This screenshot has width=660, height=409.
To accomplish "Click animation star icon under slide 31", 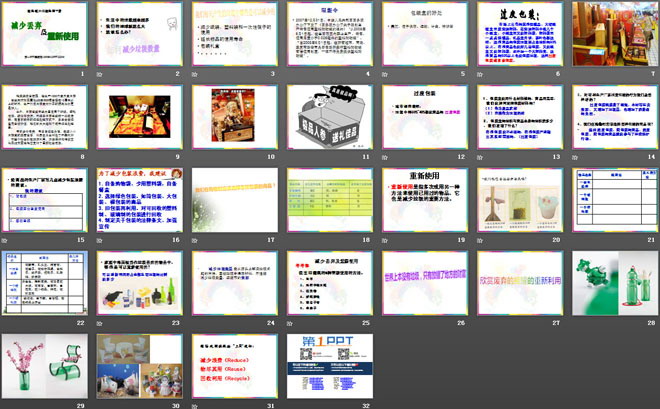I will tap(195, 406).
